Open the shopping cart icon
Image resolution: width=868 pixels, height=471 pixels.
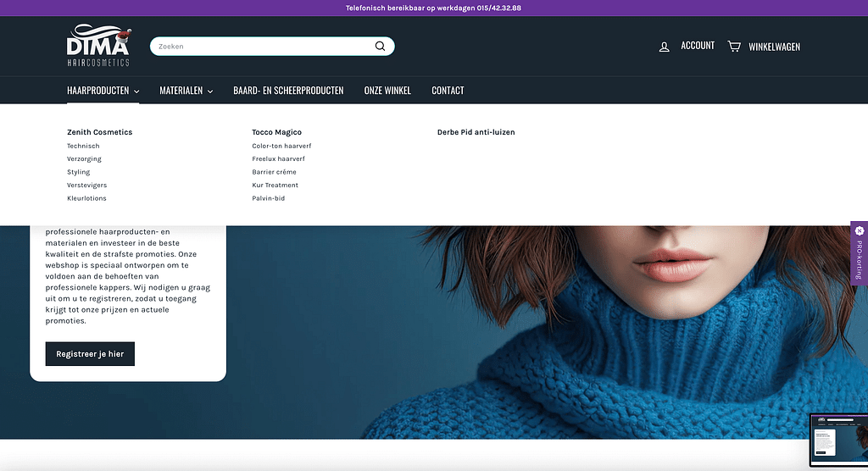point(734,47)
